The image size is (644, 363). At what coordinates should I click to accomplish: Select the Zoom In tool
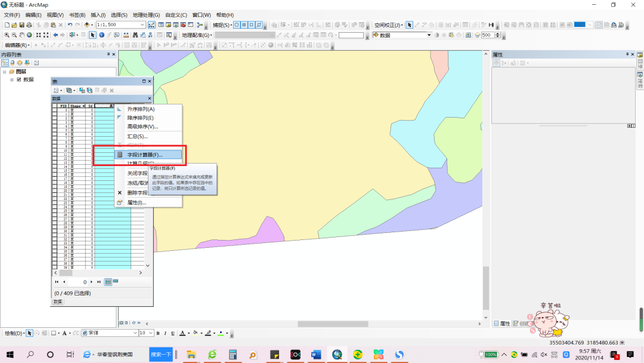tap(7, 35)
